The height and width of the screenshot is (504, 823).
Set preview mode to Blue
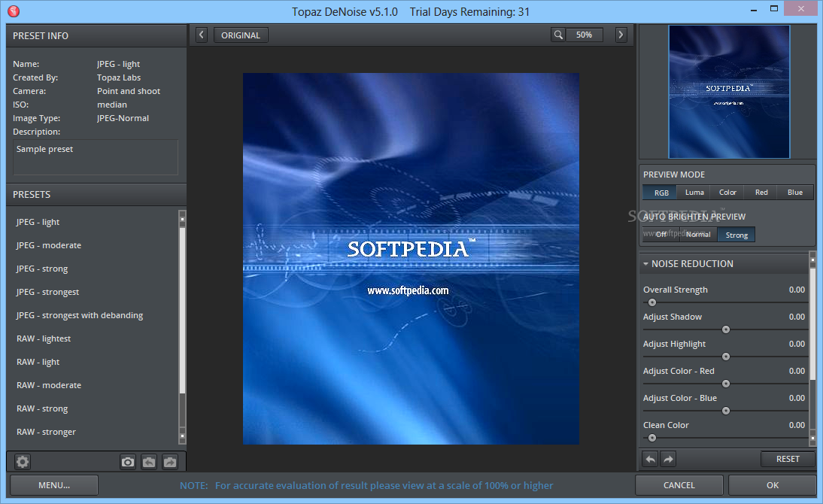(794, 193)
